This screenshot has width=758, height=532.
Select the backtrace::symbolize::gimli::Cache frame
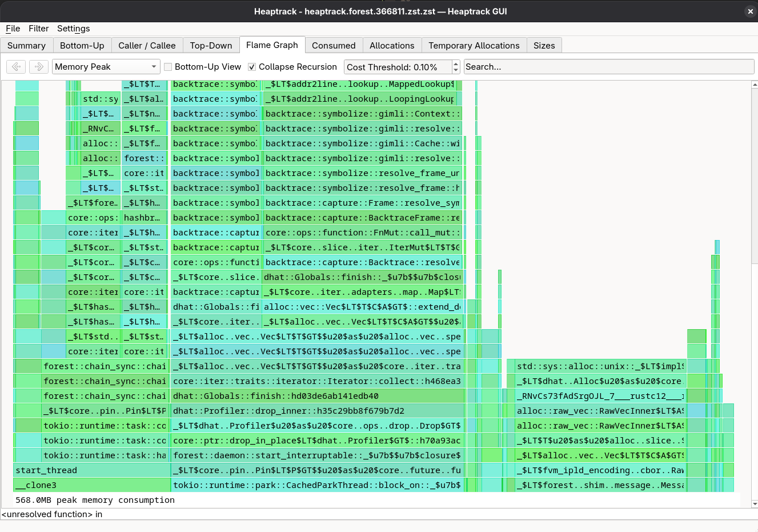coord(363,143)
